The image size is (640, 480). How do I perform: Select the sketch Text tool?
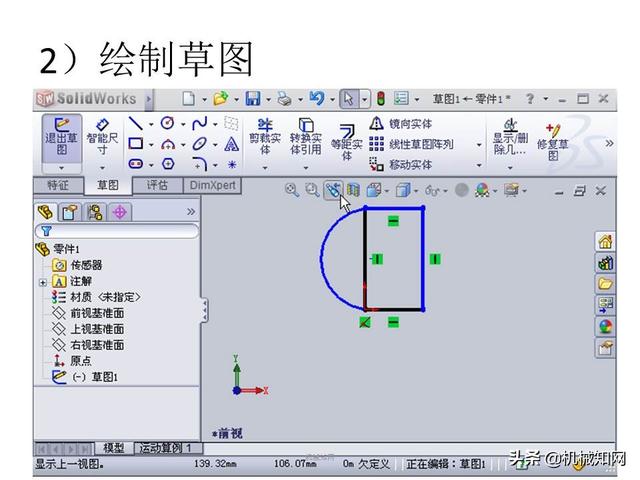231,144
